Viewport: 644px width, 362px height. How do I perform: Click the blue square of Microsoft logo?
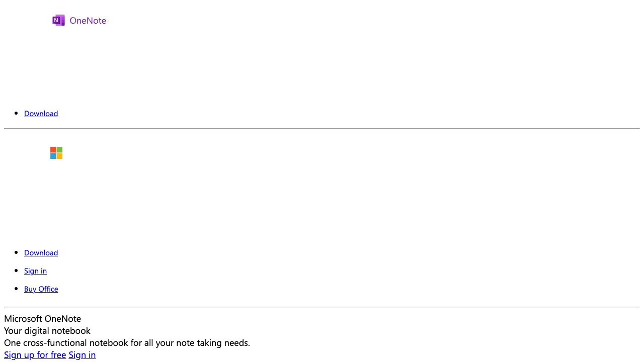click(53, 156)
